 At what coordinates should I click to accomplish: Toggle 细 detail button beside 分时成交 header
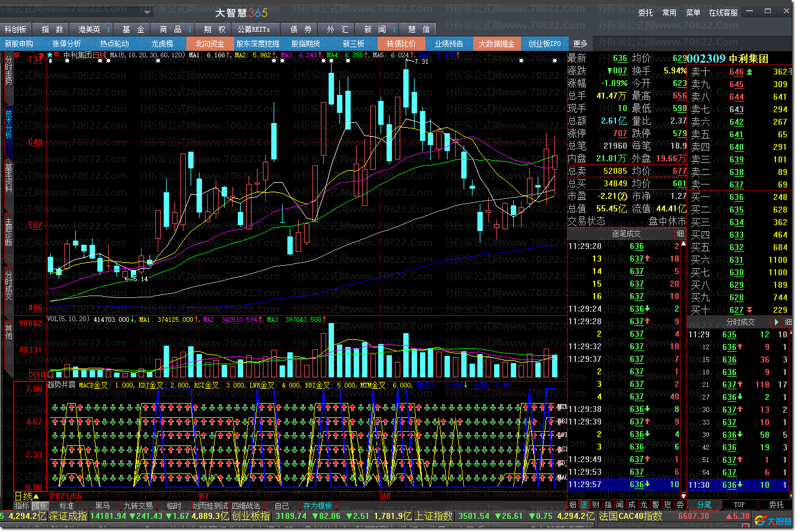tap(788, 322)
